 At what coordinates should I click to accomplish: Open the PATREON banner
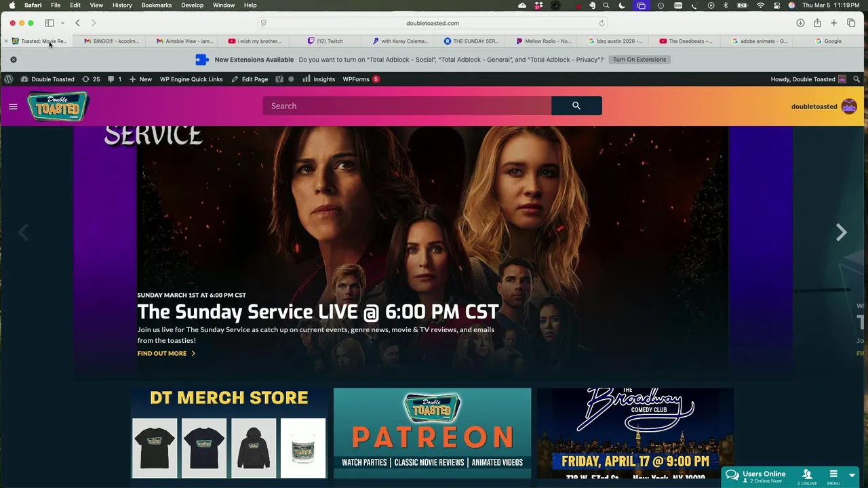(x=432, y=433)
